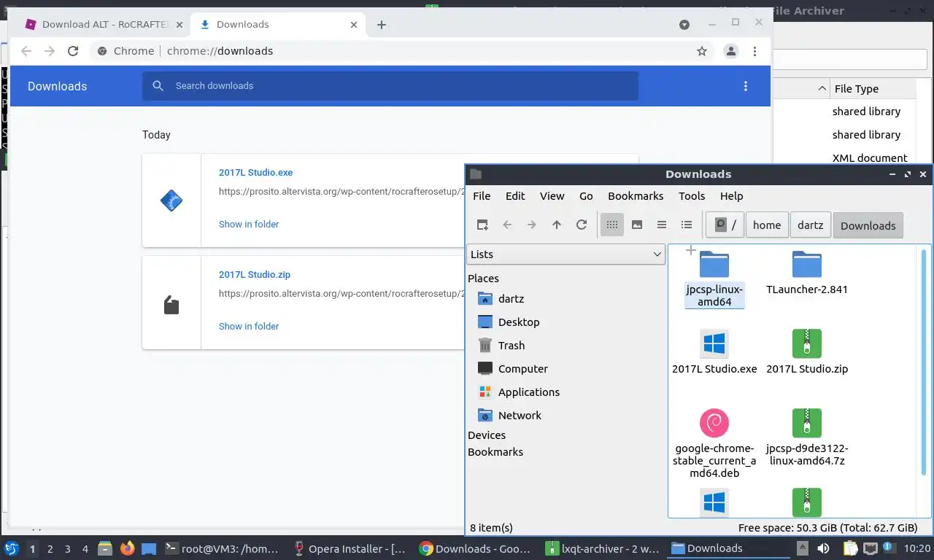
Task: Click the file manager vertical scrollbar
Action: (924, 361)
